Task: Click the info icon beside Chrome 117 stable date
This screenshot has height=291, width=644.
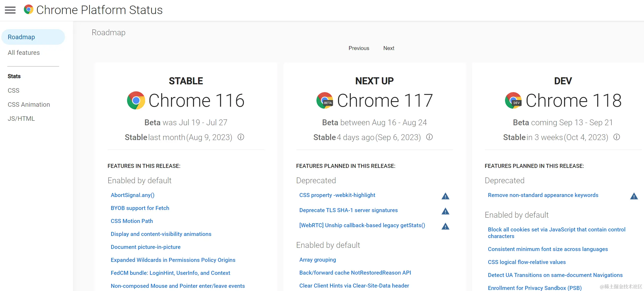Action: (x=429, y=137)
